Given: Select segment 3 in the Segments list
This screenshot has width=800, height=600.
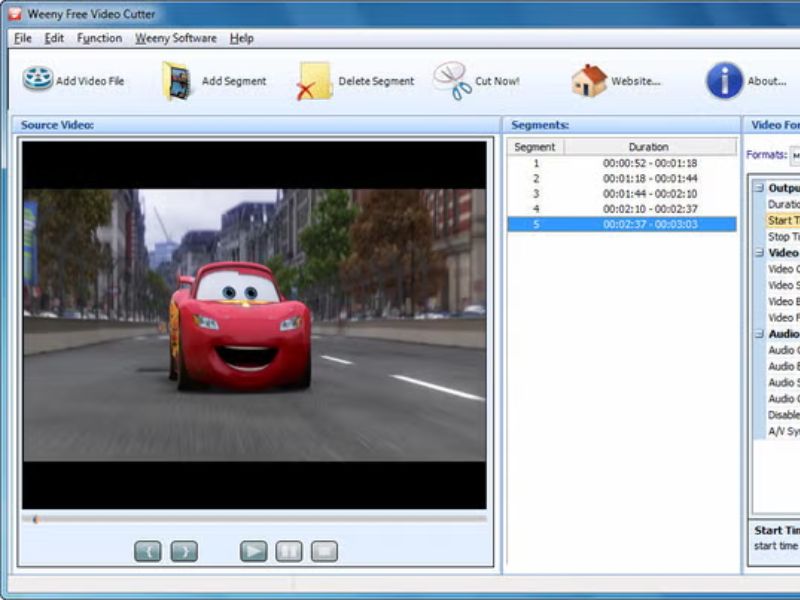Looking at the screenshot, I should (620, 193).
